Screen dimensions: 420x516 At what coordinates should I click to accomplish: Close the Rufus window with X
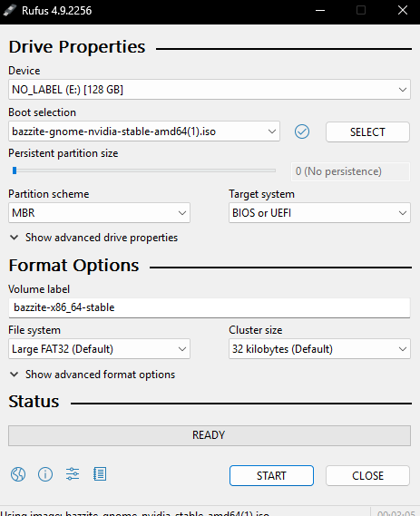click(x=403, y=11)
